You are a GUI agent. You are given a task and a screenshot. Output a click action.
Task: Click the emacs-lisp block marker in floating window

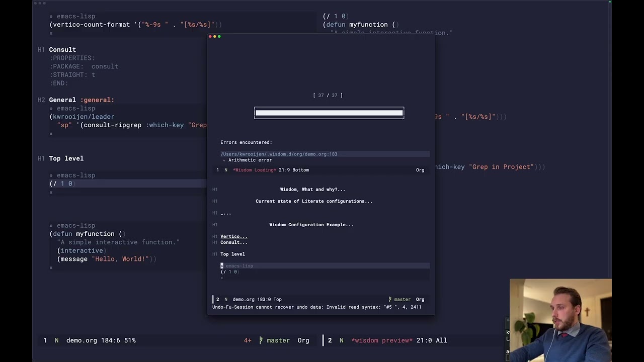point(239,266)
